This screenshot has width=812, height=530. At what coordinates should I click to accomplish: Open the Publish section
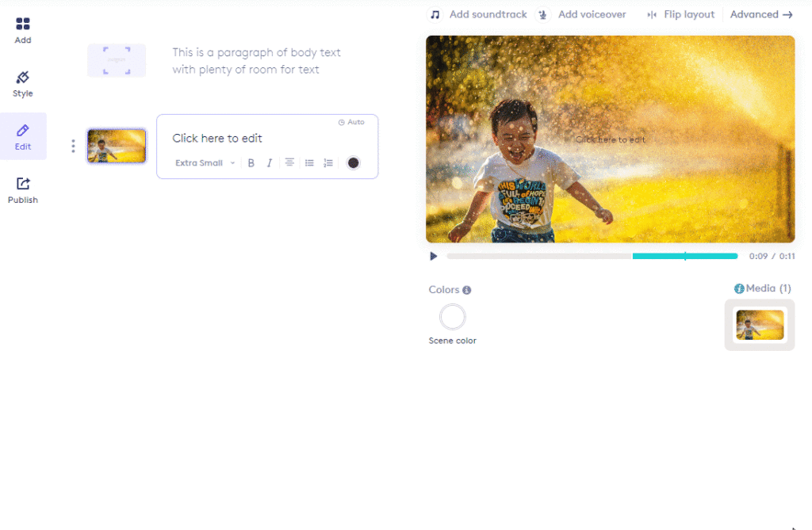[23, 190]
